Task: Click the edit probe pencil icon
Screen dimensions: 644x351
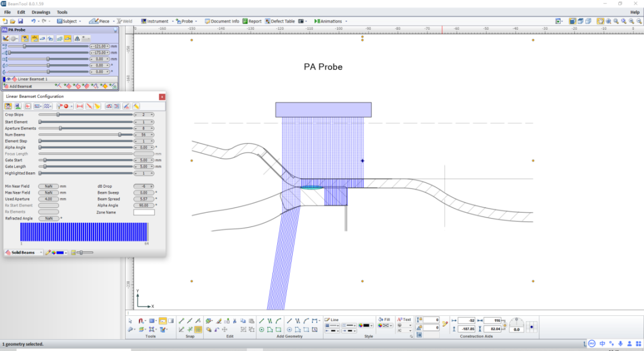Action: pos(6,38)
